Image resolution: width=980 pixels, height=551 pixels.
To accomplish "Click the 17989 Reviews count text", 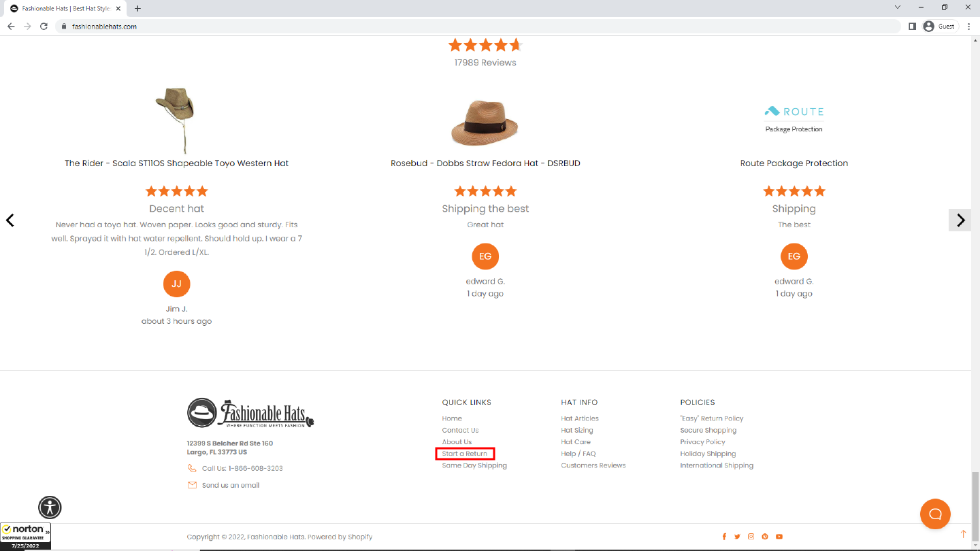I will (x=485, y=63).
